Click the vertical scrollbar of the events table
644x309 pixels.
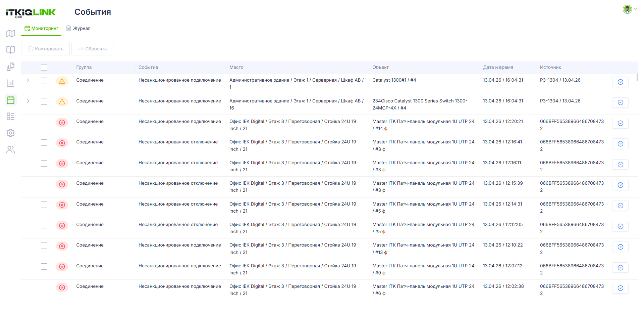(x=637, y=77)
